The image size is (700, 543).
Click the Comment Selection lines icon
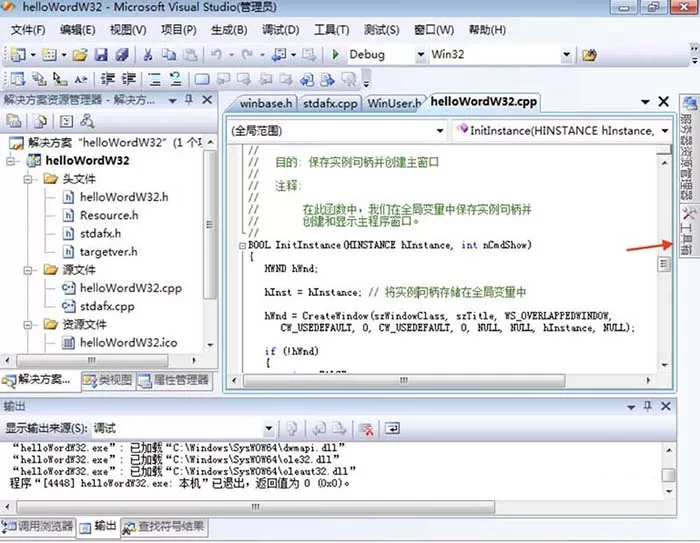154,79
